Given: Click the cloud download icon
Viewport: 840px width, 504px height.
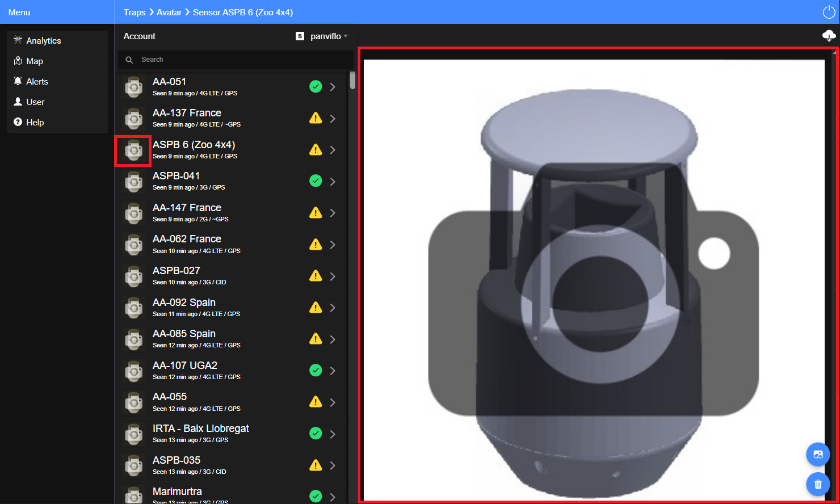Looking at the screenshot, I should click(829, 36).
